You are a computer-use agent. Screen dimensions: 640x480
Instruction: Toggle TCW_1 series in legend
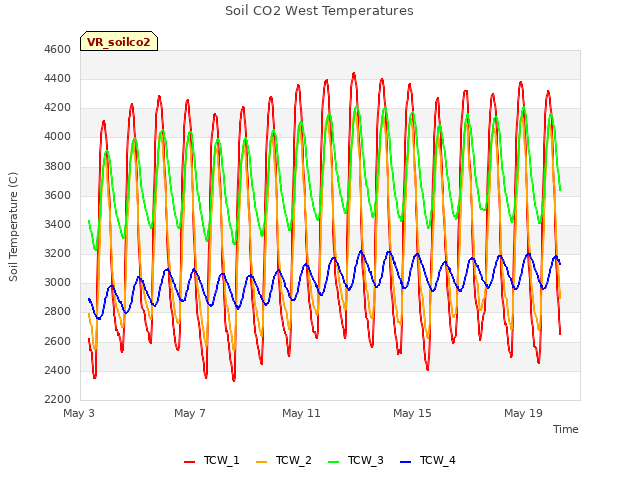(x=212, y=460)
